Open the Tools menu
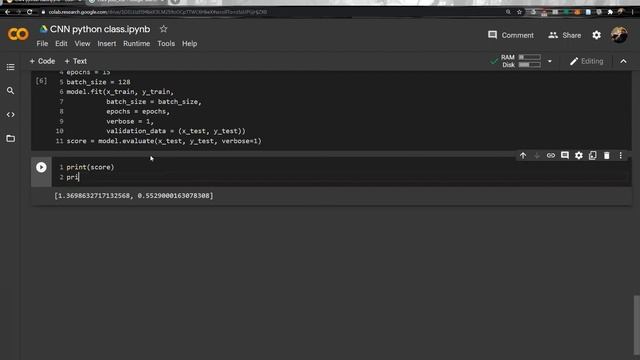The width and height of the screenshot is (640, 360). (166, 44)
